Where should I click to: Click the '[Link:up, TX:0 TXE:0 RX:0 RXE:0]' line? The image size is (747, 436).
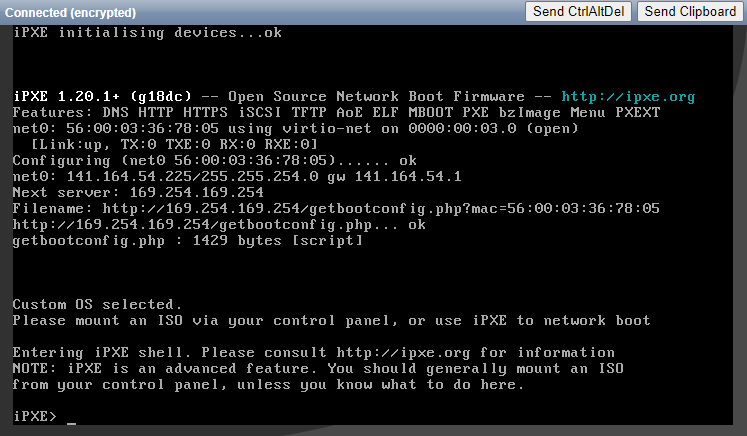click(x=174, y=144)
